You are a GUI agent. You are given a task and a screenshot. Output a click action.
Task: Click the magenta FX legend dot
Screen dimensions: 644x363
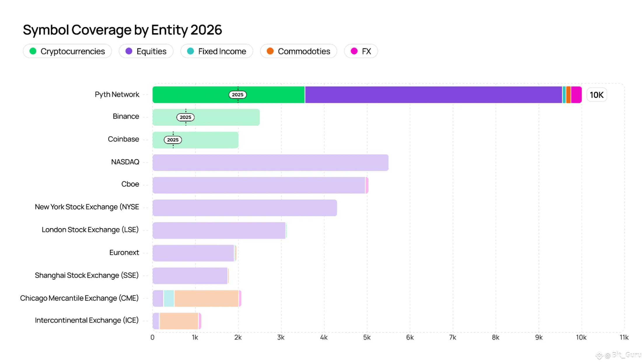pyautogui.click(x=354, y=51)
